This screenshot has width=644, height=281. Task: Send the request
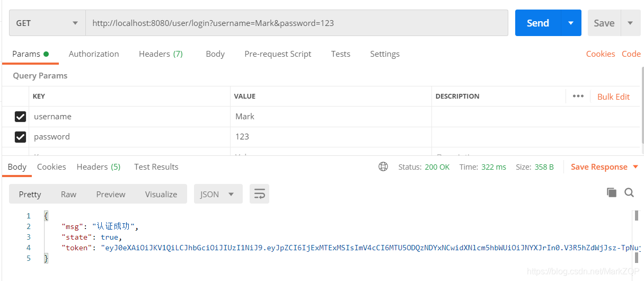(537, 23)
